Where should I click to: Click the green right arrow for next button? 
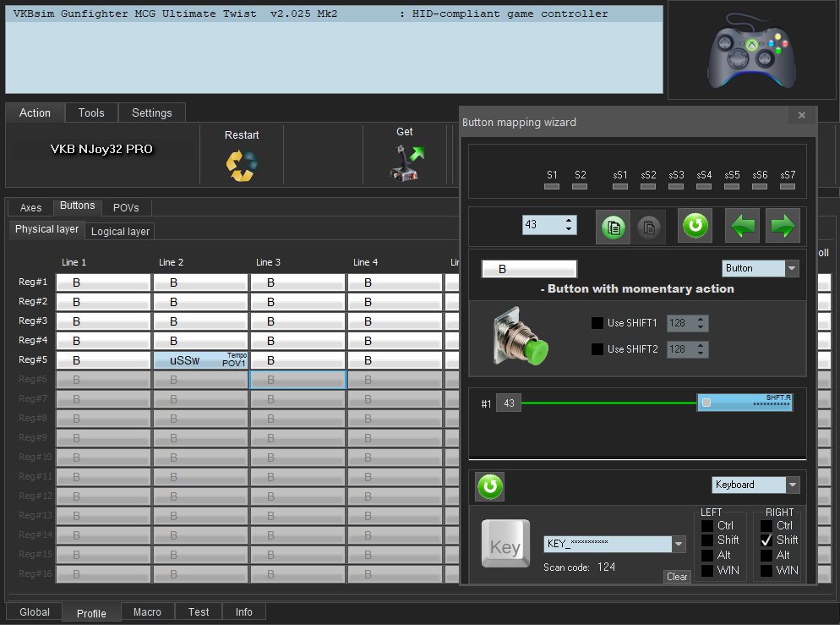[783, 226]
